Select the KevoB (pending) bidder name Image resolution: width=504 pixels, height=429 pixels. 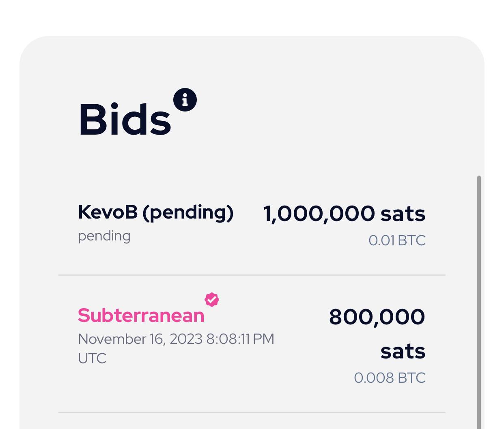click(156, 212)
